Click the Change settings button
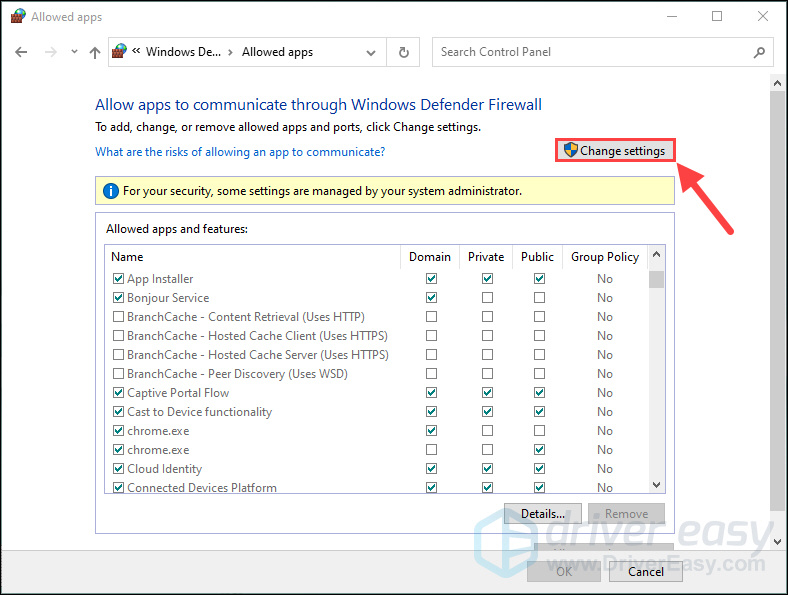788x595 pixels. [x=614, y=151]
